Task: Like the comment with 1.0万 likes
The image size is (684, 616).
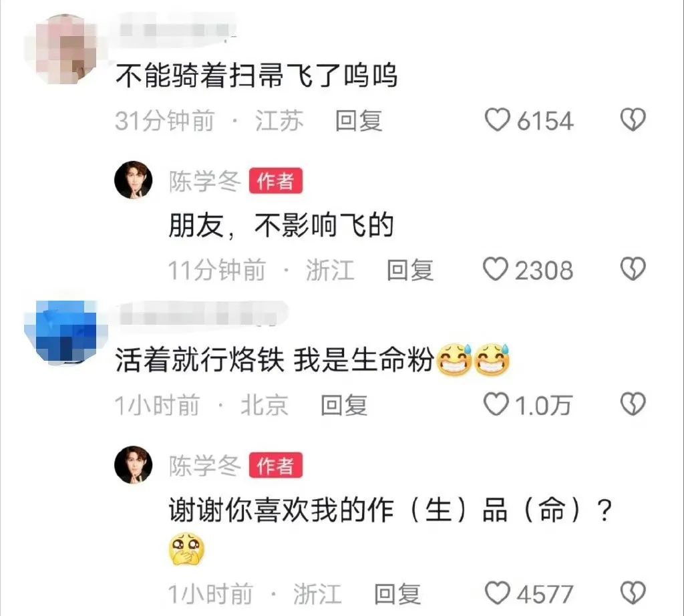Action: coord(496,404)
